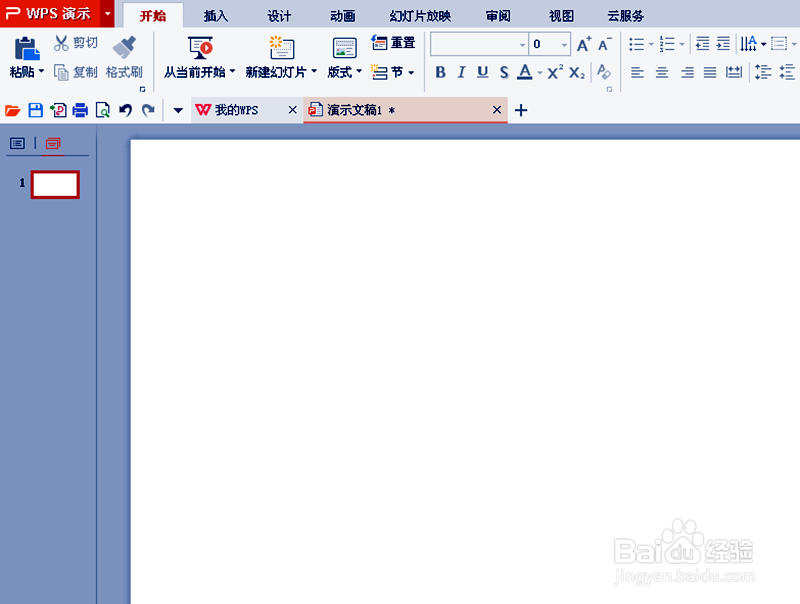Viewport: 800px width, 604px height.
Task: Expand the 从当前开始 dropdown arrow
Action: click(x=233, y=71)
